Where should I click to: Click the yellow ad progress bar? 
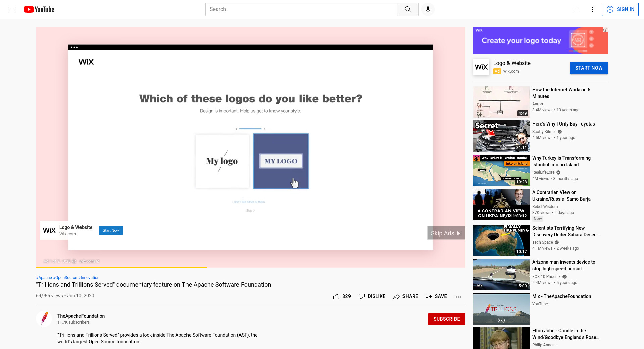(x=121, y=268)
